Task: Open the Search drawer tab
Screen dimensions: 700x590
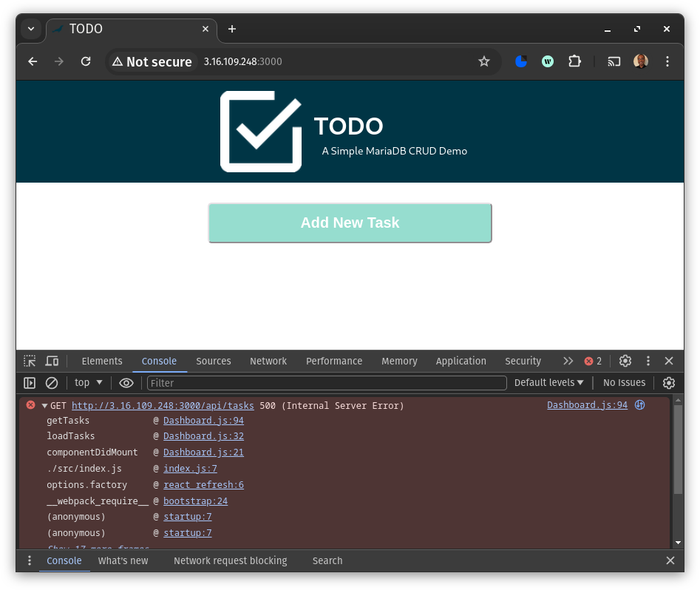Action: click(x=327, y=560)
